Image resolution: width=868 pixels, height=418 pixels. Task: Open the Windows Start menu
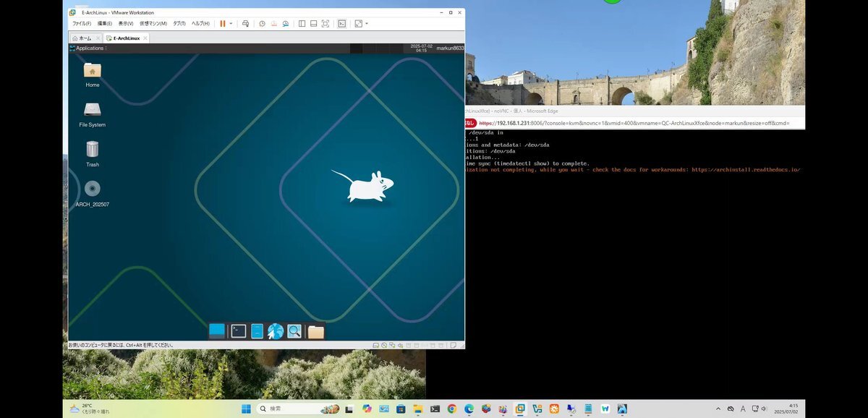pyautogui.click(x=246, y=409)
